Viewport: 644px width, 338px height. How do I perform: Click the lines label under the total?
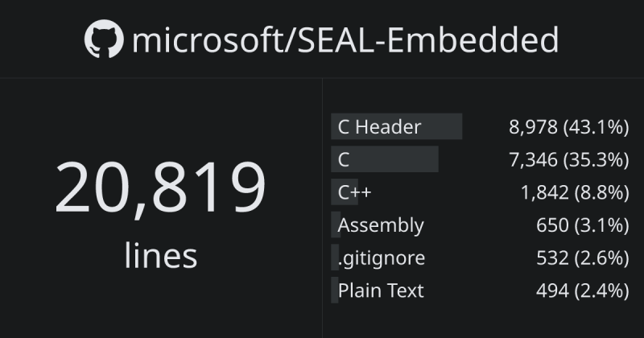click(x=160, y=255)
